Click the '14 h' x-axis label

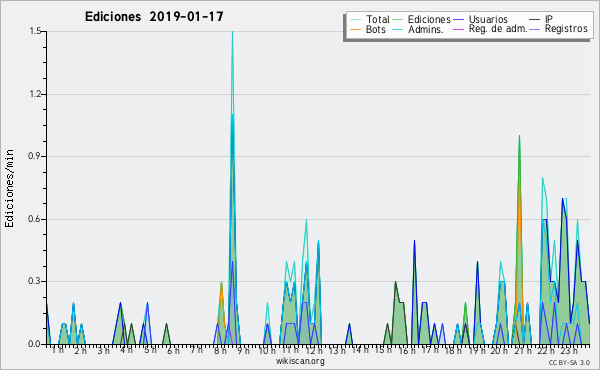(x=360, y=350)
